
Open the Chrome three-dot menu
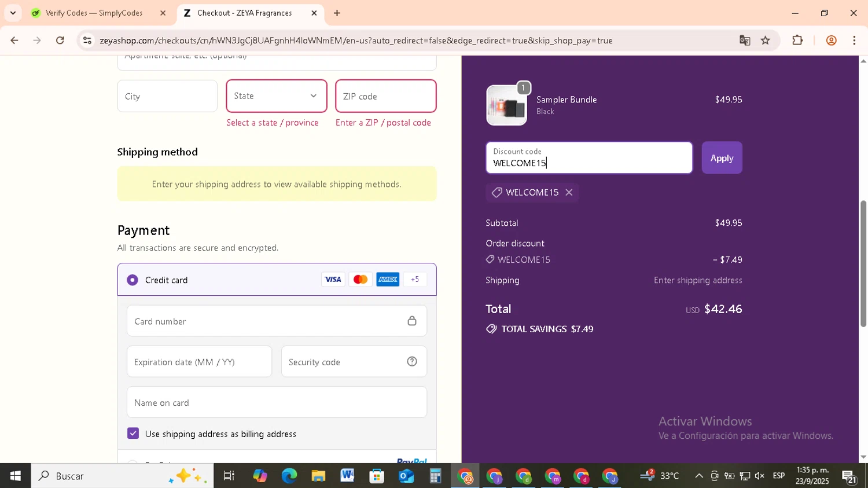[x=854, y=41]
